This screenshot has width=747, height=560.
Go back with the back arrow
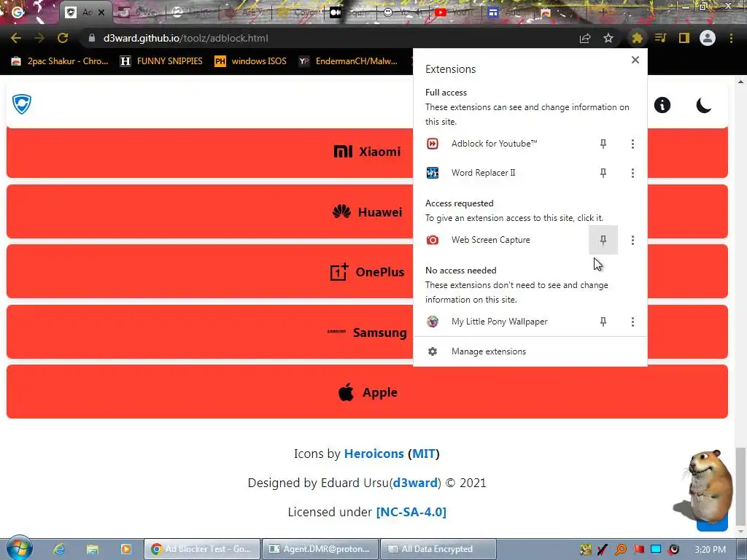16,38
